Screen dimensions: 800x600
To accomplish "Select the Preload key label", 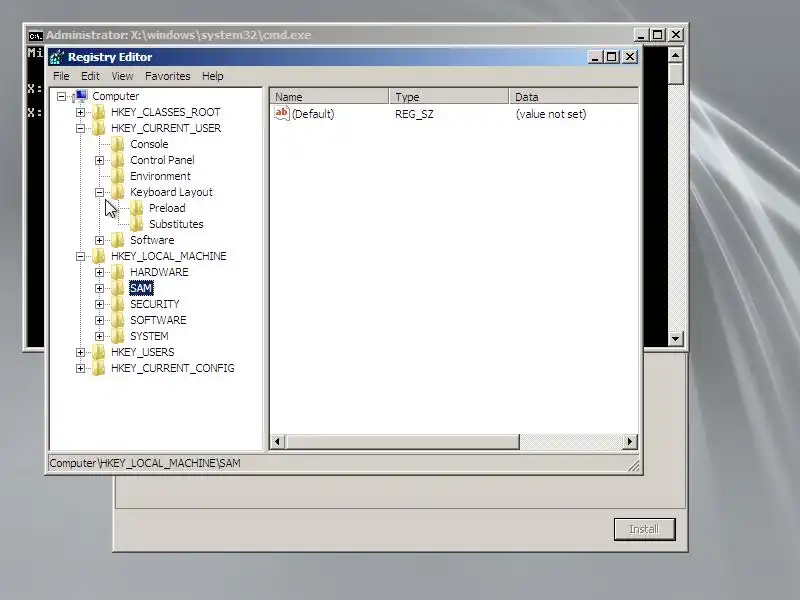I will tap(167, 208).
